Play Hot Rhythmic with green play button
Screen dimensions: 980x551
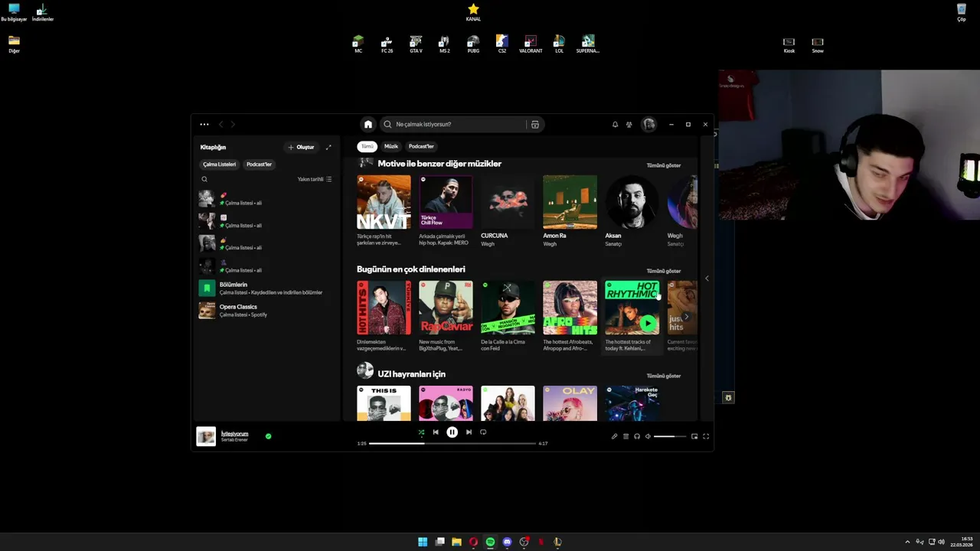pos(648,324)
